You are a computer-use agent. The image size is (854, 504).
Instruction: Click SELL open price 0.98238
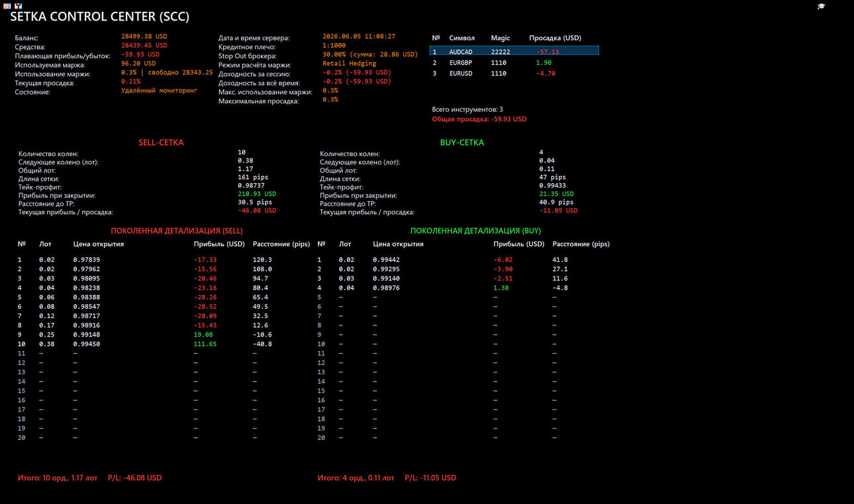87,288
